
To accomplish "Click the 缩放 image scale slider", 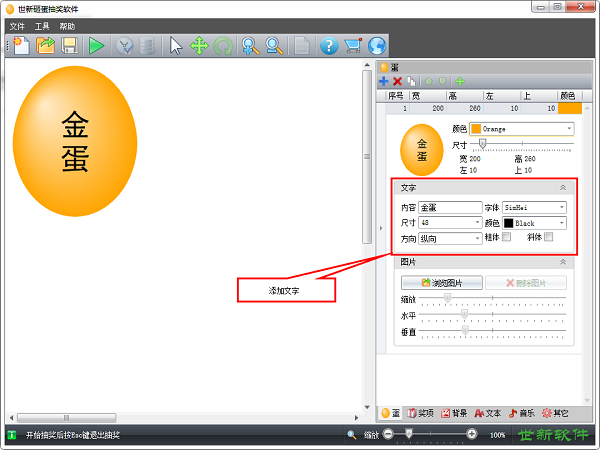I will tap(492, 298).
